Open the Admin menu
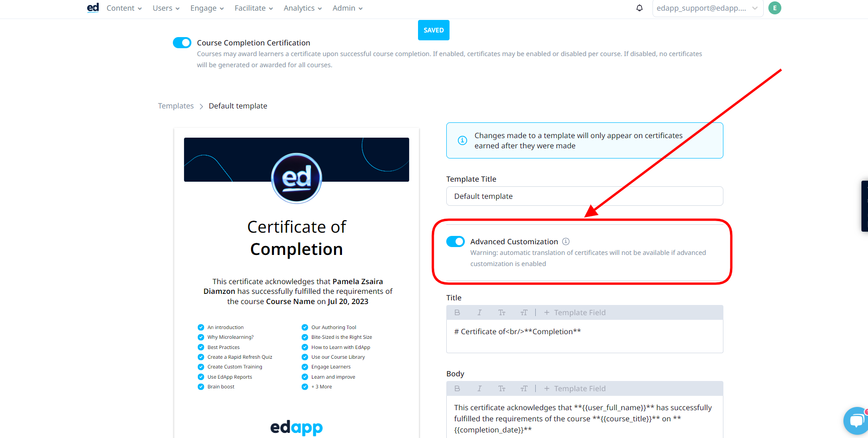Viewport: 868px width, 438px height. 347,8
